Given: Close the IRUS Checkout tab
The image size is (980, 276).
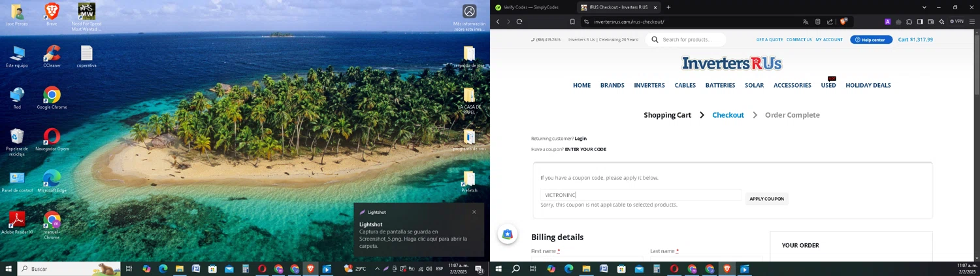Looking at the screenshot, I should (x=654, y=7).
